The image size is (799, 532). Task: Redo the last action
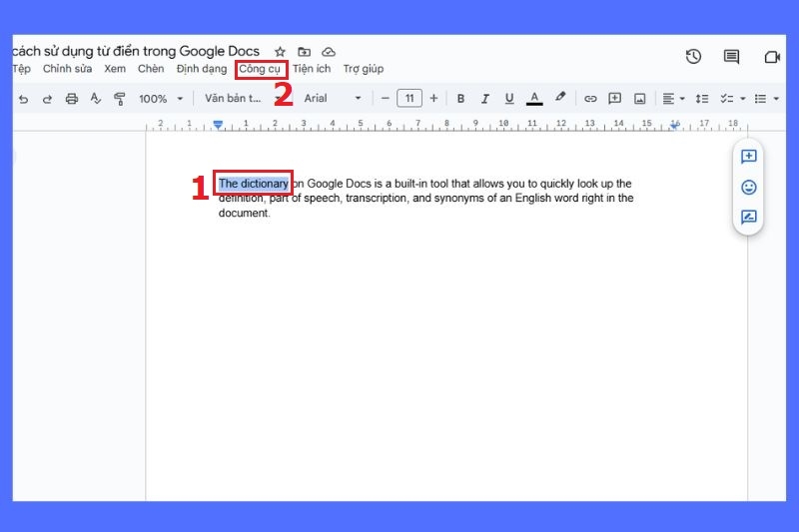[47, 99]
